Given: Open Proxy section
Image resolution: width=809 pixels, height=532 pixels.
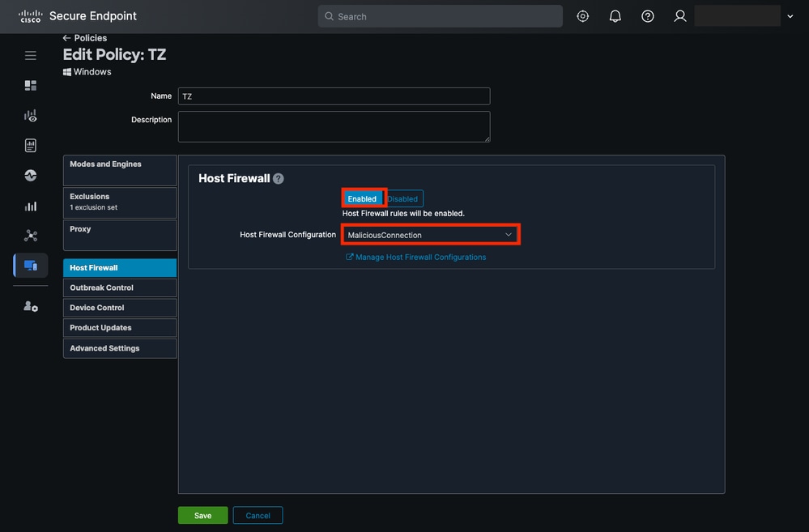Looking at the screenshot, I should tap(120, 236).
